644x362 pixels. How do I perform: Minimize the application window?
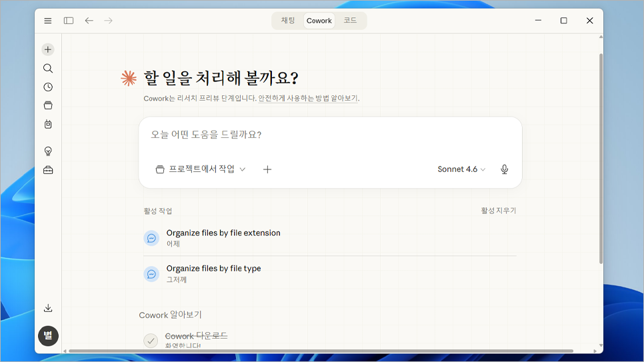pyautogui.click(x=538, y=21)
